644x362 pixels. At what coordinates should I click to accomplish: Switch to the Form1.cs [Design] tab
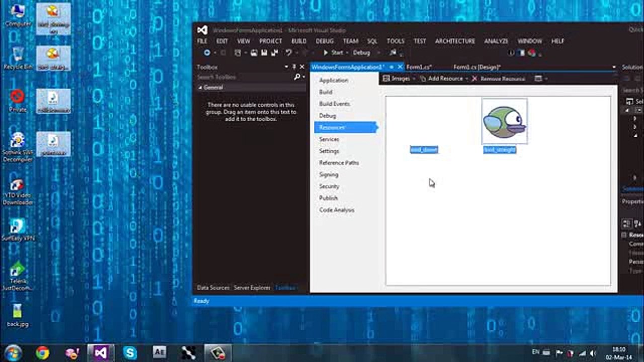pyautogui.click(x=477, y=67)
